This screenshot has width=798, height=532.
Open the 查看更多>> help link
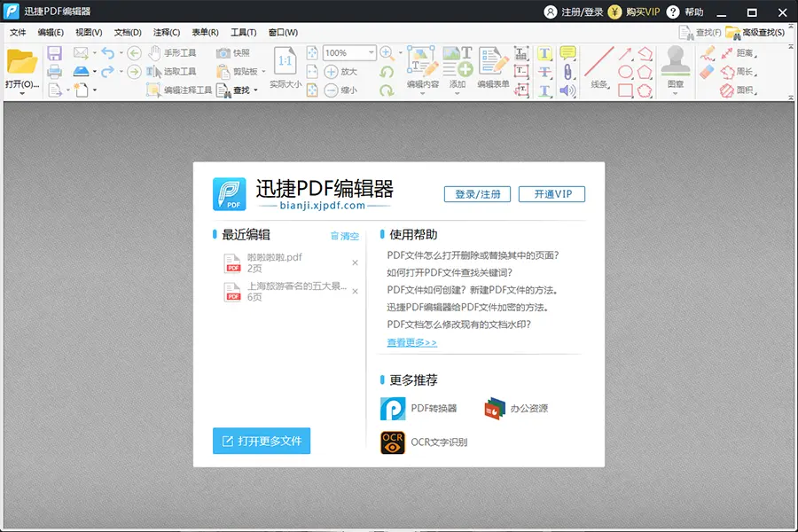click(411, 342)
